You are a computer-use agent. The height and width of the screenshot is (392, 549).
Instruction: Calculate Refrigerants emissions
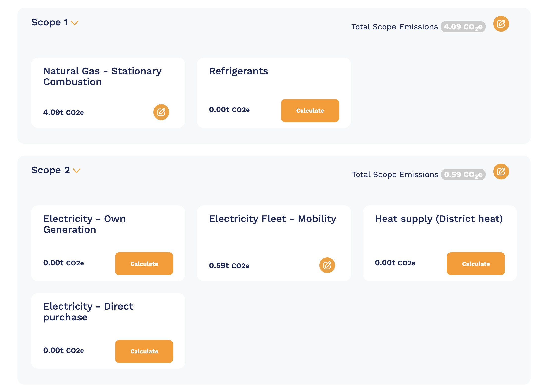coord(310,111)
